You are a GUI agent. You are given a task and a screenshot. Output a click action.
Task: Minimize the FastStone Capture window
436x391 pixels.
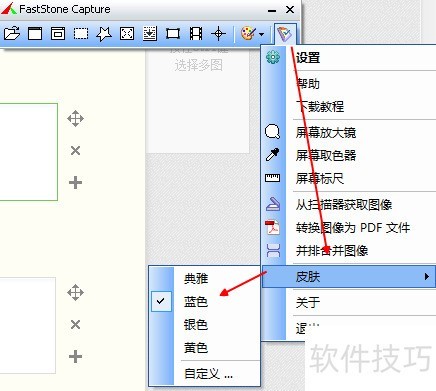pos(272,10)
